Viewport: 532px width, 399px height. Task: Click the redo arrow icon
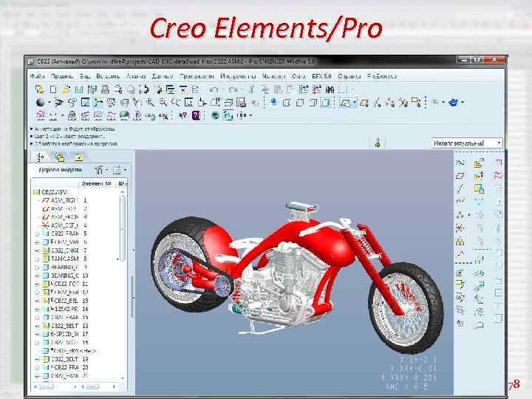[x=233, y=89]
